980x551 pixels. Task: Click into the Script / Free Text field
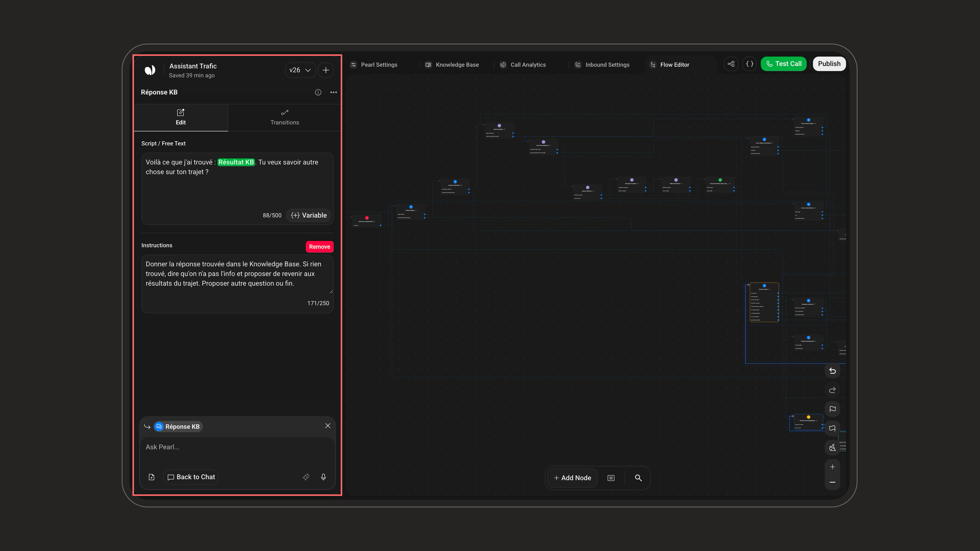237,189
